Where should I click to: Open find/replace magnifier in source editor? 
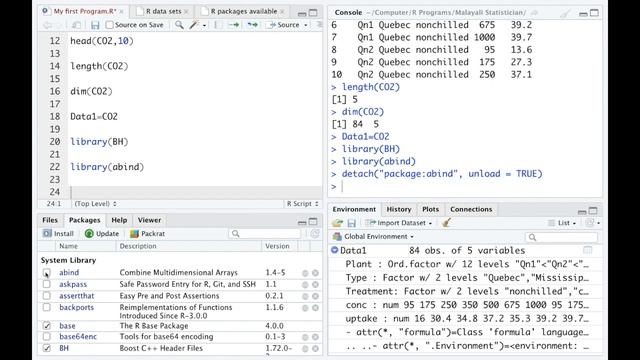[179, 25]
